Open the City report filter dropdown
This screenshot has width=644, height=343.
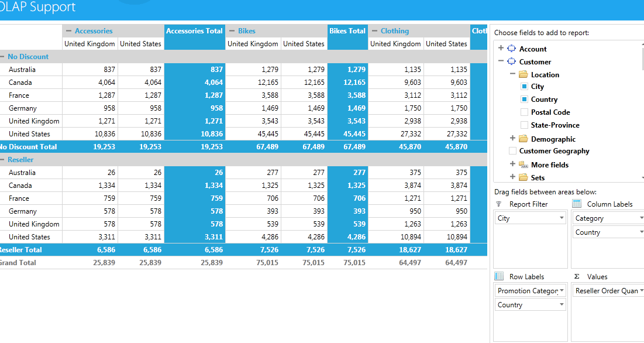(562, 218)
